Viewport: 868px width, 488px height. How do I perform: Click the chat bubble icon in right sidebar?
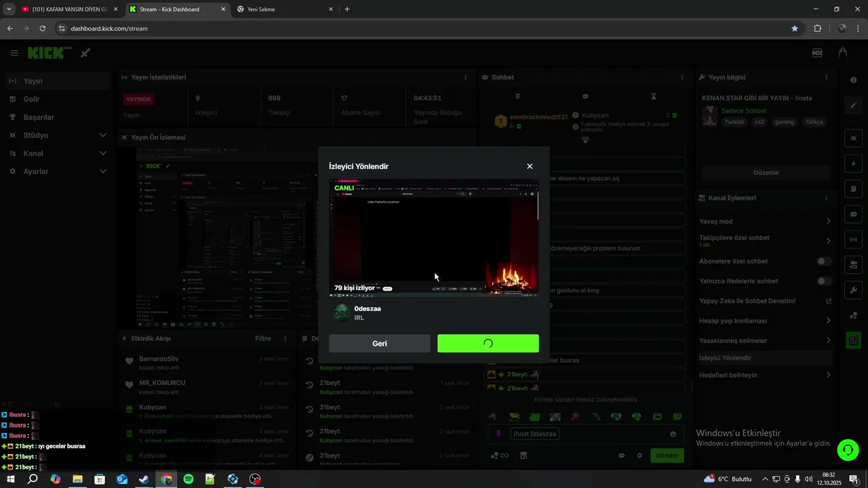(x=853, y=214)
